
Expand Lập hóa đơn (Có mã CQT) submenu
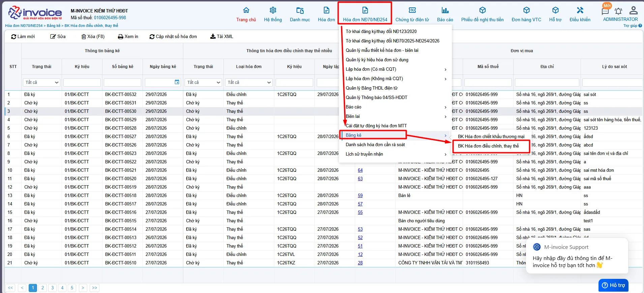coord(395,69)
